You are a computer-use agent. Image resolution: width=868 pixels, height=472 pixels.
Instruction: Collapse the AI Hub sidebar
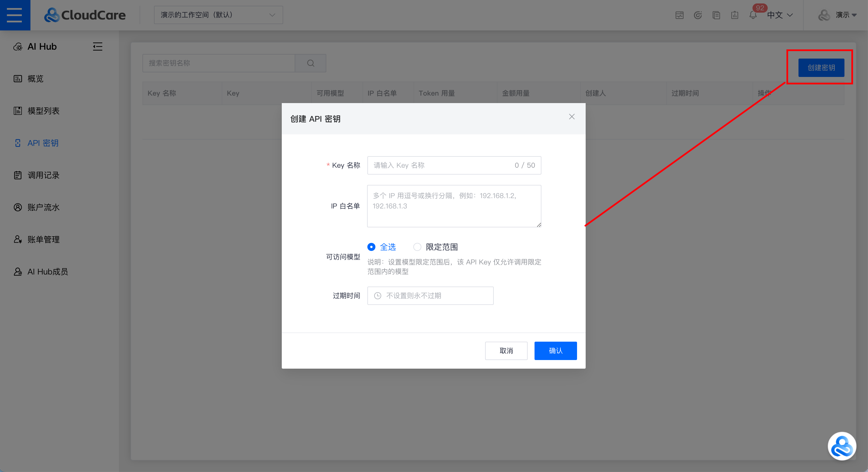click(x=97, y=47)
